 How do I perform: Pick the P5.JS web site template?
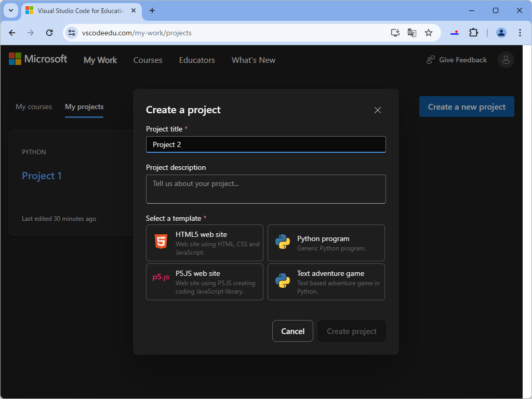coord(205,282)
